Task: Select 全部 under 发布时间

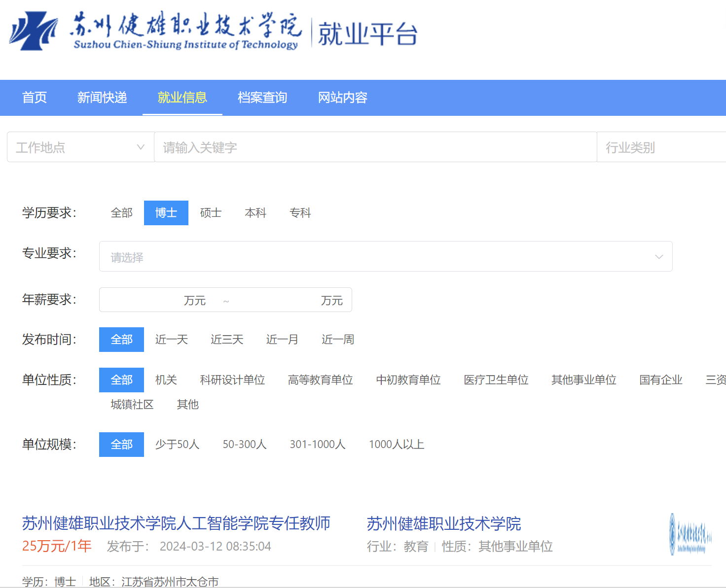Action: (x=122, y=340)
